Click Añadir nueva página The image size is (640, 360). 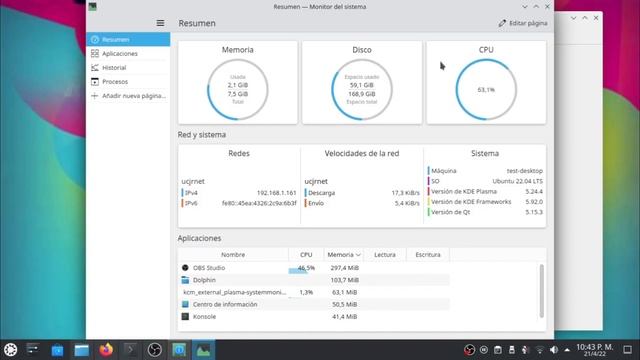point(128,96)
